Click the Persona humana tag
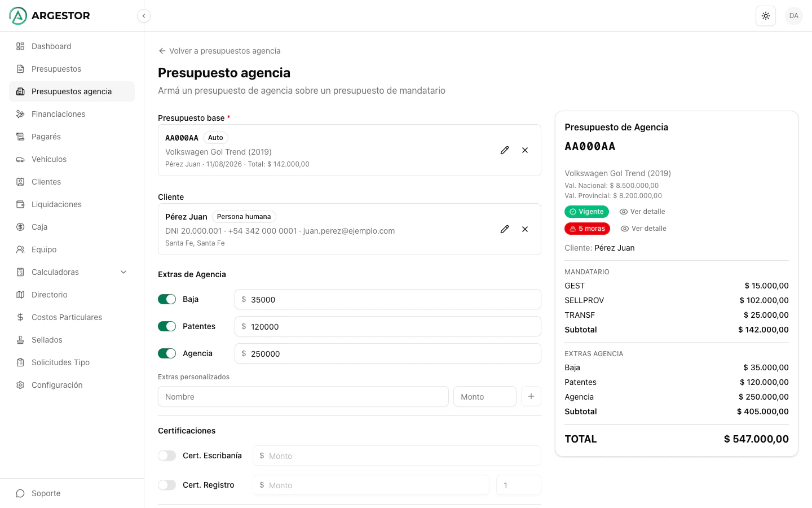 coord(244,217)
